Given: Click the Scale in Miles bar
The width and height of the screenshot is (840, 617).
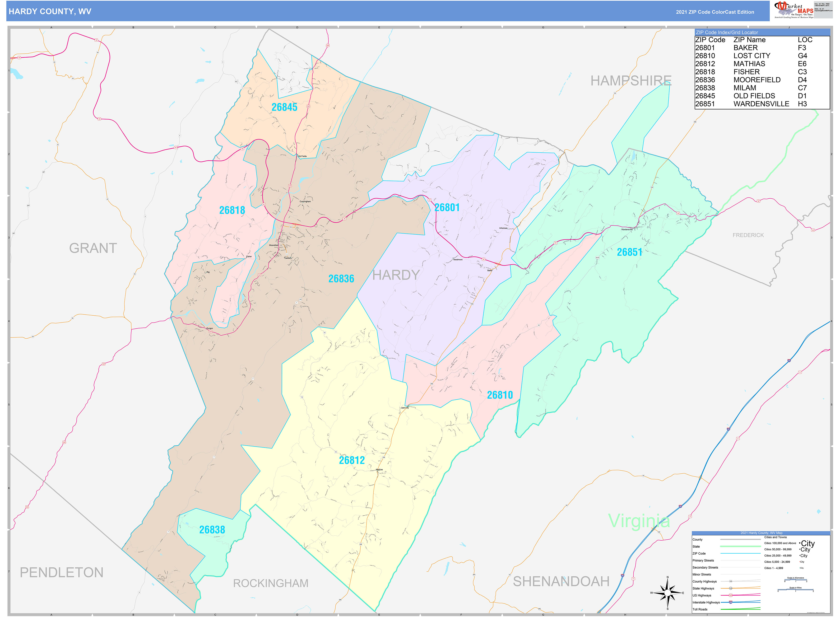Looking at the screenshot, I should click(x=796, y=589).
